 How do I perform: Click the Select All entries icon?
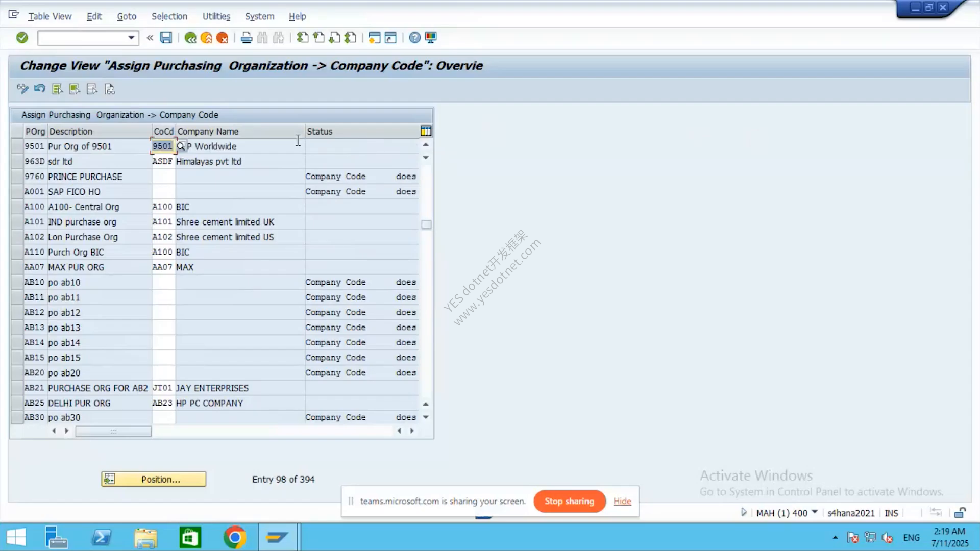tap(57, 89)
